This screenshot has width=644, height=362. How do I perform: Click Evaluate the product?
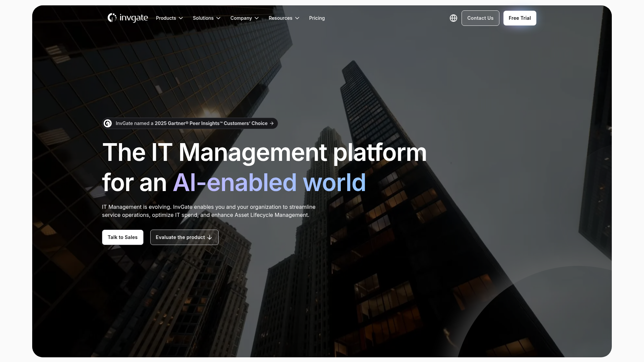[180, 237]
